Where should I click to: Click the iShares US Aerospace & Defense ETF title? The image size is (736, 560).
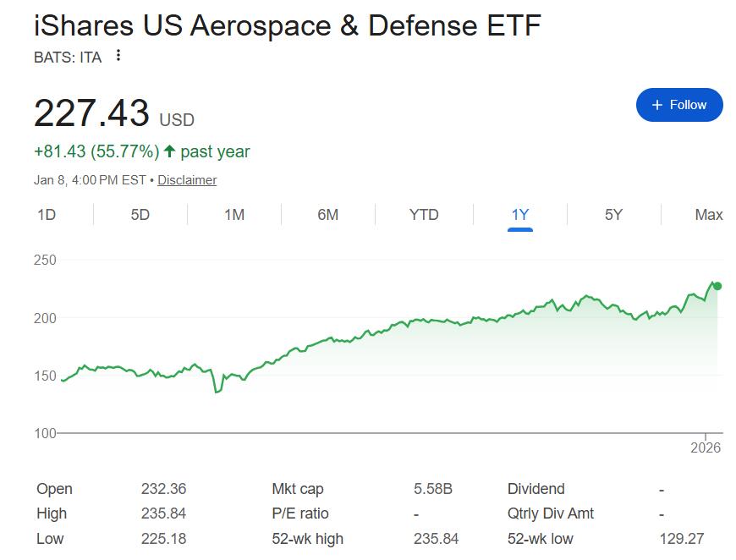click(x=287, y=25)
